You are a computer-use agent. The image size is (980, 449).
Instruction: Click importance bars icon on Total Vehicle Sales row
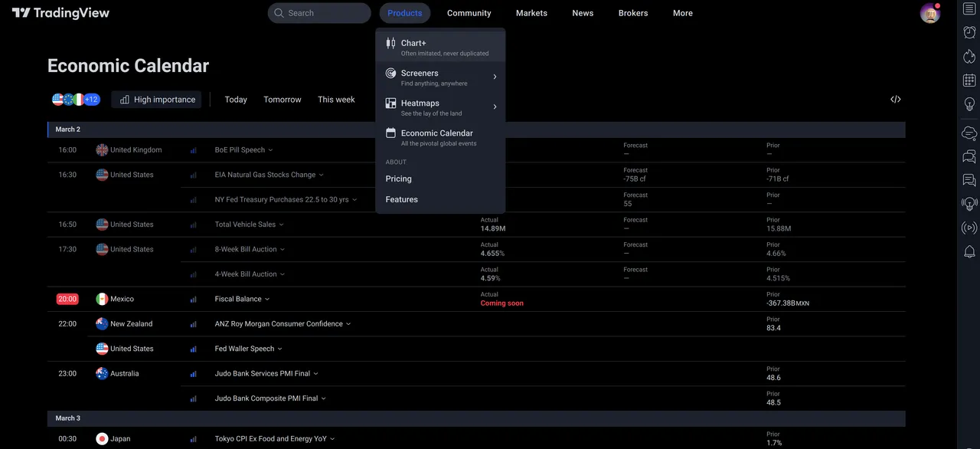coord(193,225)
